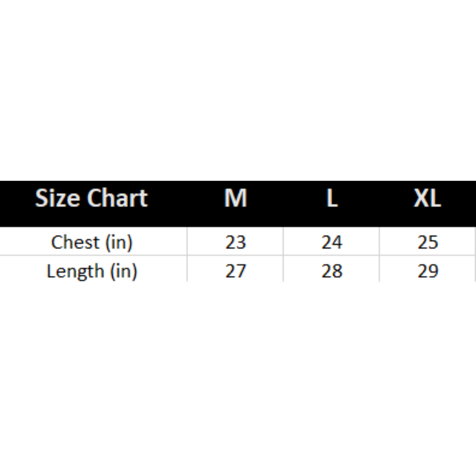Viewport: 476px width, 476px height.
Task: Click the horizontal line between 24 and 28
Action: (331, 255)
